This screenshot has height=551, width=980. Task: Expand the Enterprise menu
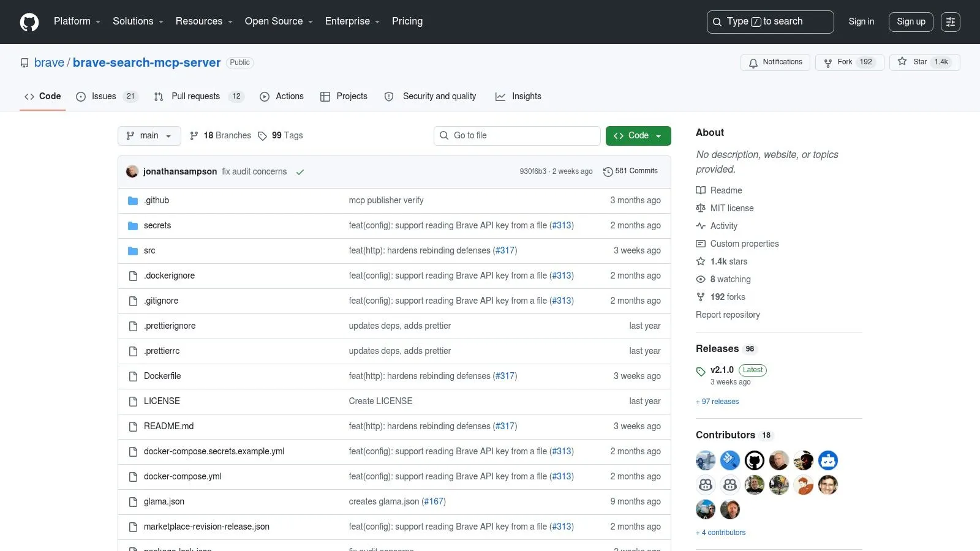point(353,21)
